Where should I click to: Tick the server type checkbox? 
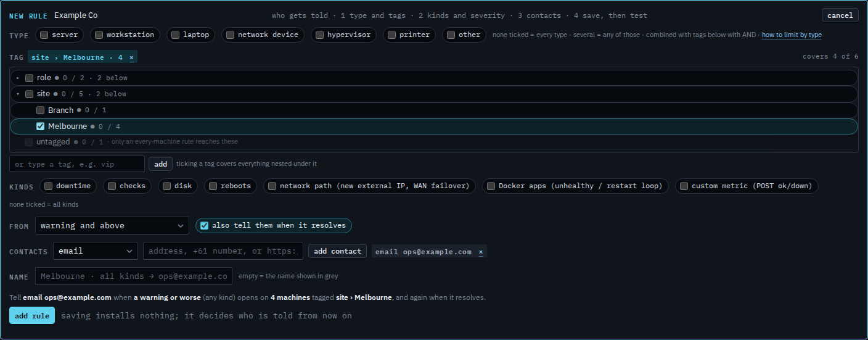(44, 35)
